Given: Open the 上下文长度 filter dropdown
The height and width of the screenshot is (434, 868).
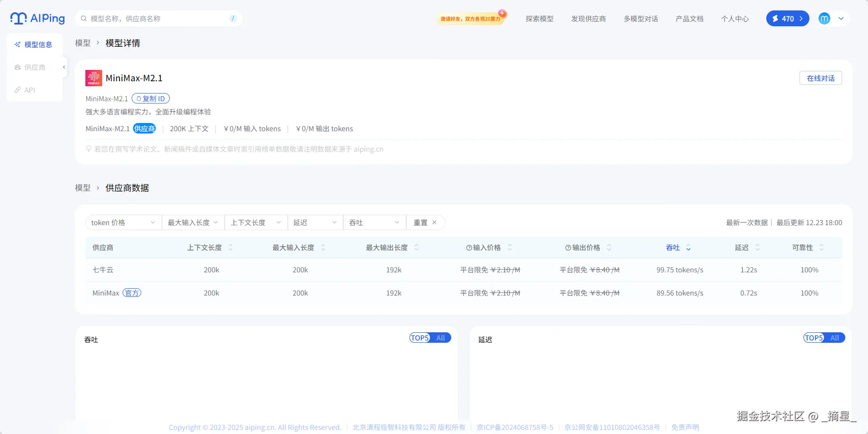Looking at the screenshot, I should click(x=256, y=222).
